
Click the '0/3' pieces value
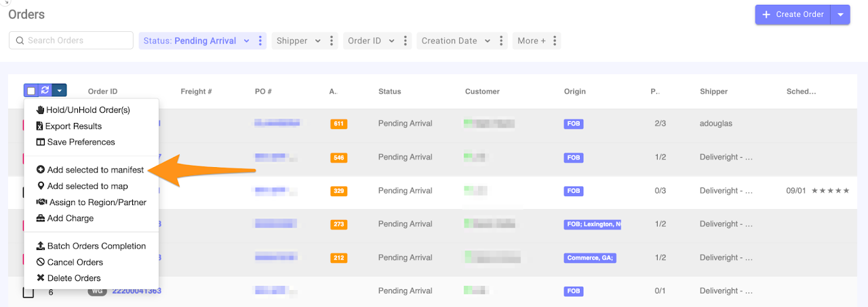tap(660, 191)
